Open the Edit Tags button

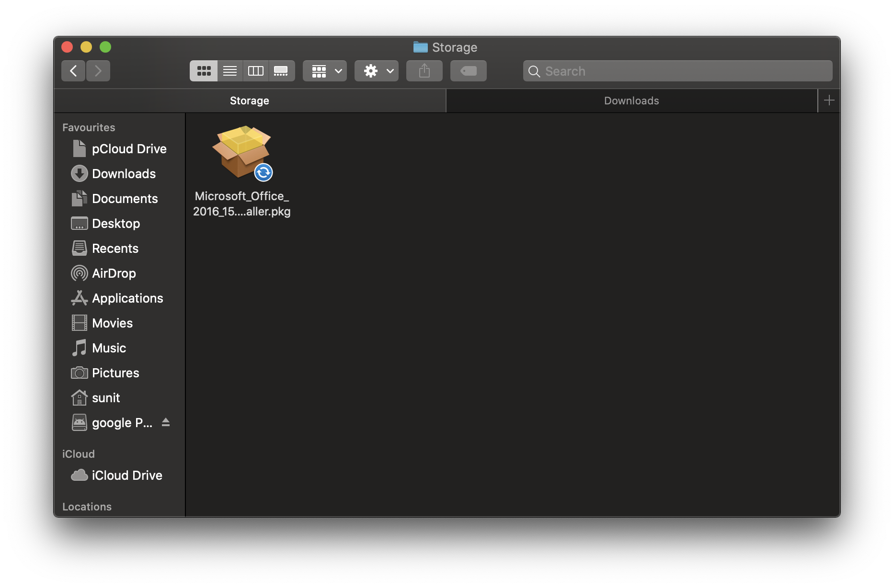point(468,70)
